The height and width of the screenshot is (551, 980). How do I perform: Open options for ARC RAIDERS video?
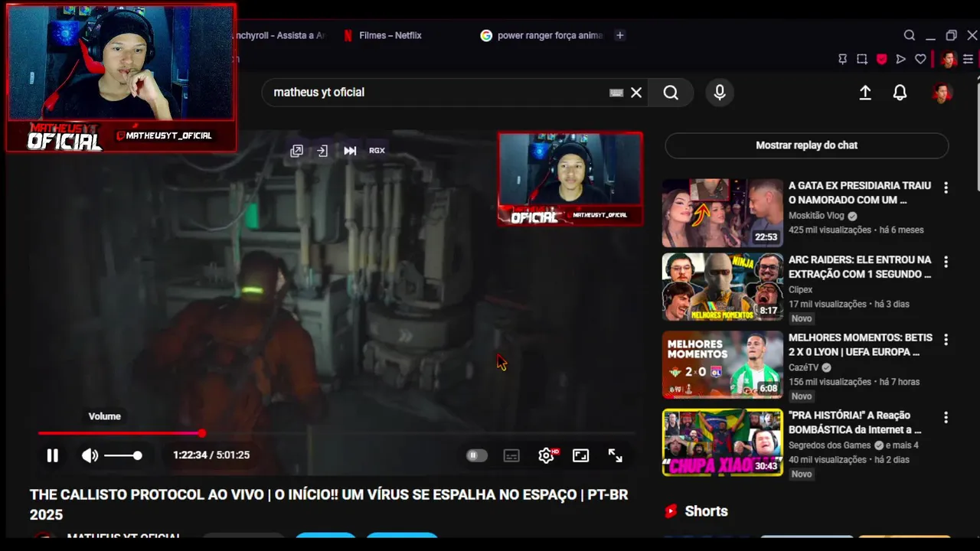tap(946, 262)
